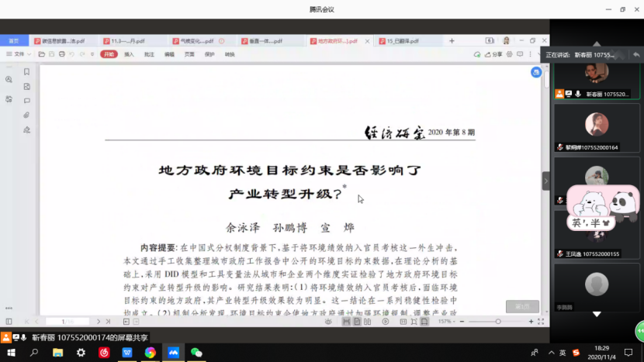Open the settings gear in PDF toolbar
Image resolution: width=644 pixels, height=362 pixels.
509,54
